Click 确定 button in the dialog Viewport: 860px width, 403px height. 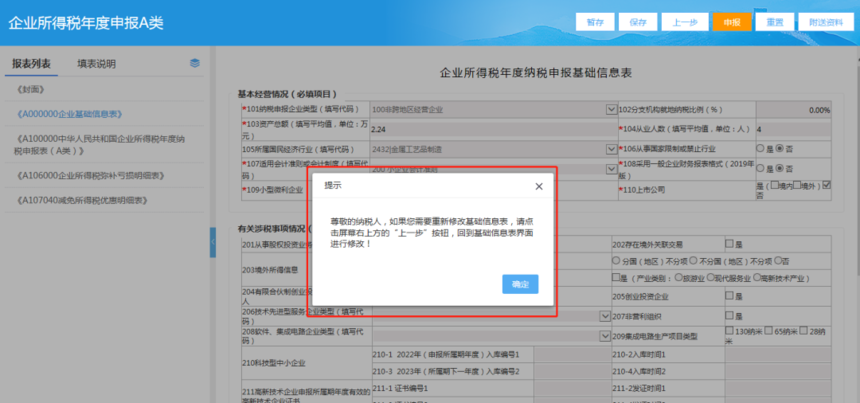(520, 284)
